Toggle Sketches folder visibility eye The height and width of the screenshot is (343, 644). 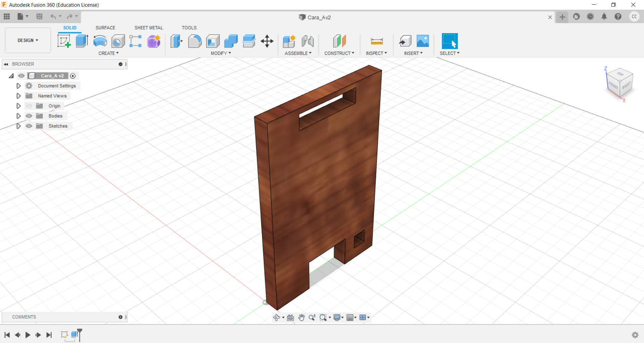coord(29,126)
